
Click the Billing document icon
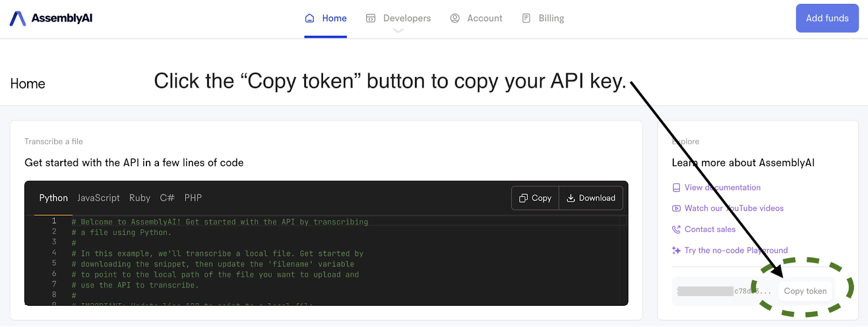(526, 18)
